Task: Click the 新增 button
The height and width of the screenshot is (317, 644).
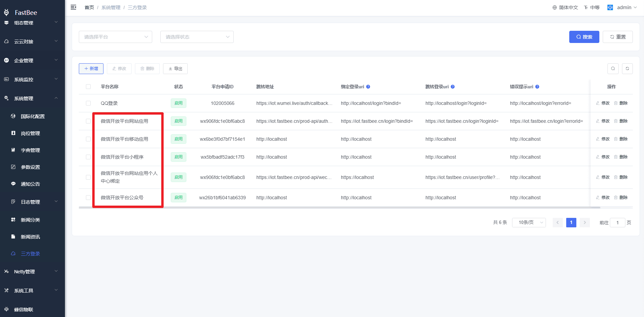Action: tap(91, 69)
